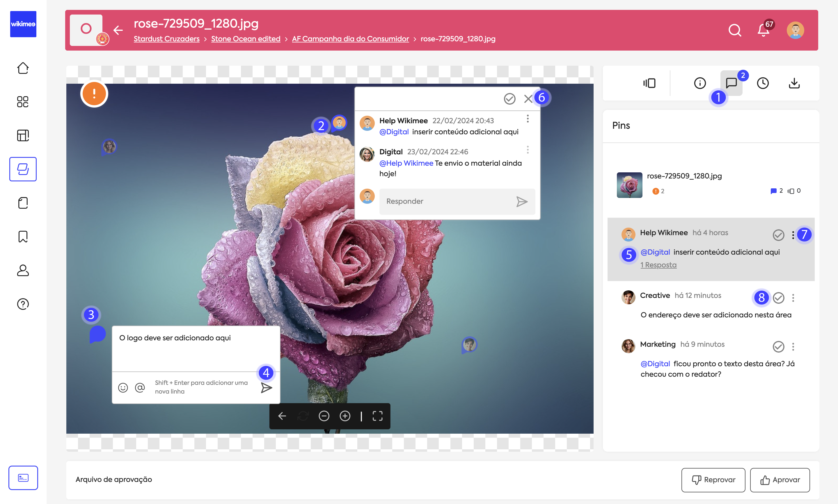
Task: Open the compare versions icon
Action: (x=649, y=83)
